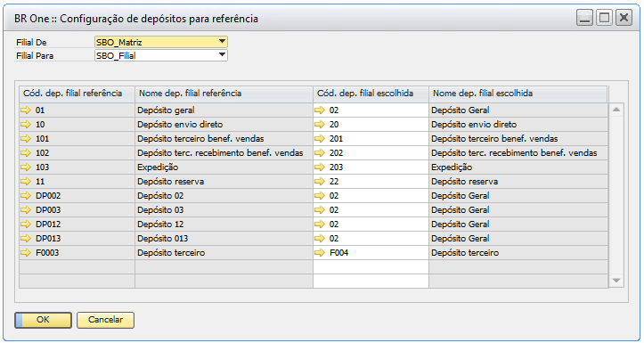
Task: Open link arrow in chosen column, row DP002
Action: coord(320,195)
